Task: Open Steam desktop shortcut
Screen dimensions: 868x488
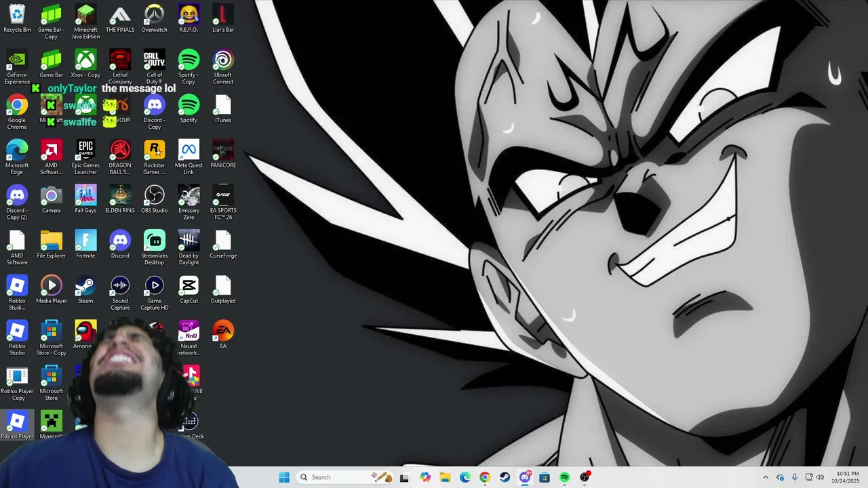Action: click(x=85, y=289)
